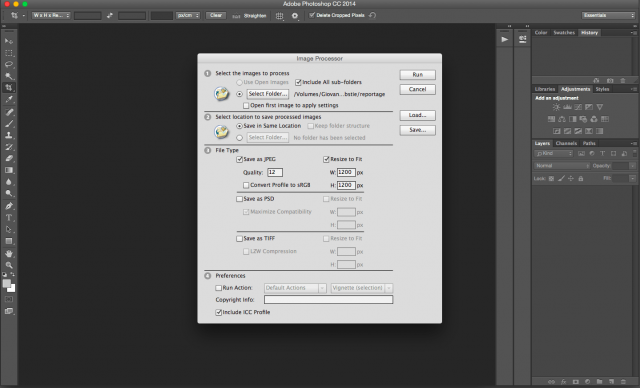Click Cancel in Image Processor
This screenshot has width=640, height=388.
[418, 89]
